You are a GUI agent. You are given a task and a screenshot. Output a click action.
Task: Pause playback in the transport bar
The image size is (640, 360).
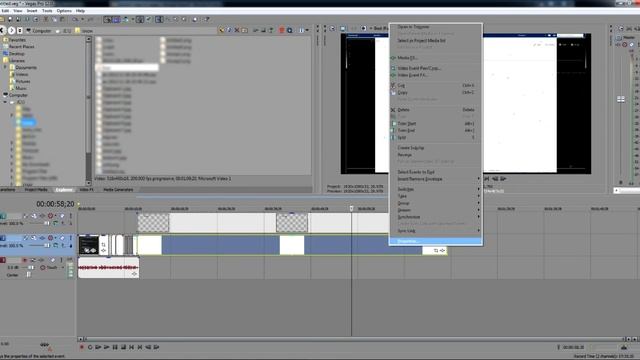115,347
